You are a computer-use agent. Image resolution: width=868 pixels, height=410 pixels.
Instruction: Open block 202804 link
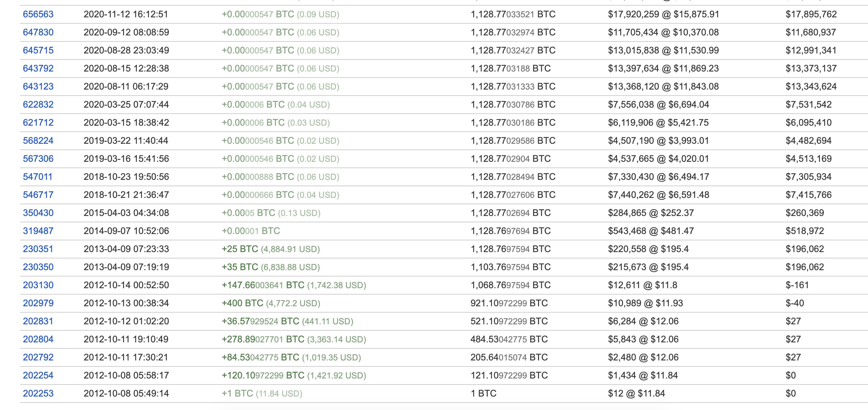[38, 340]
